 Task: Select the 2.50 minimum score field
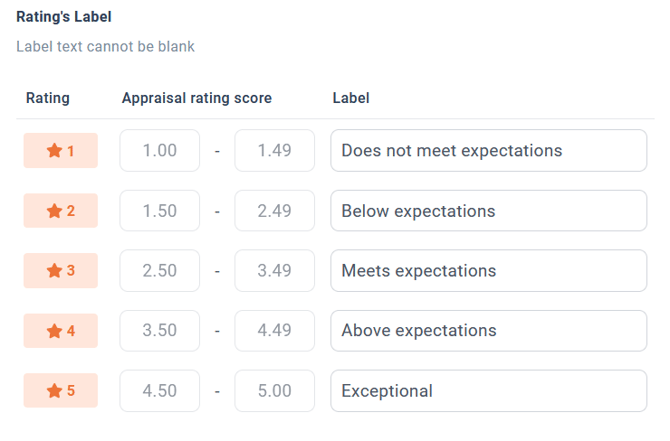point(159,270)
